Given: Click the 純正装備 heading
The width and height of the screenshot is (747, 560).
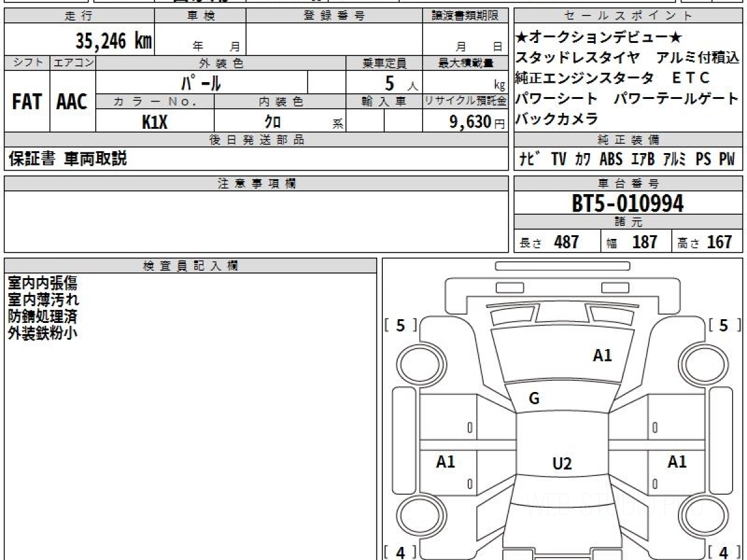Looking at the screenshot, I should 629,139.
